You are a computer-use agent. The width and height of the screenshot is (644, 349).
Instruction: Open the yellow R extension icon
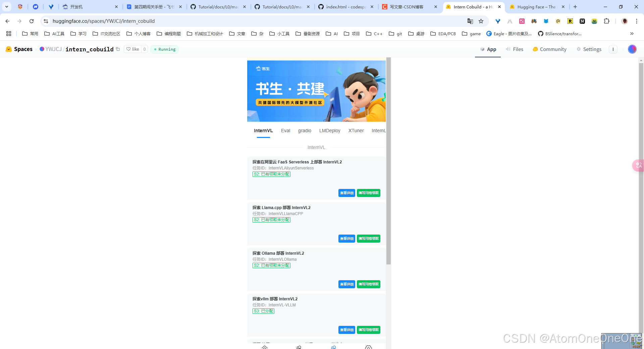(570, 21)
